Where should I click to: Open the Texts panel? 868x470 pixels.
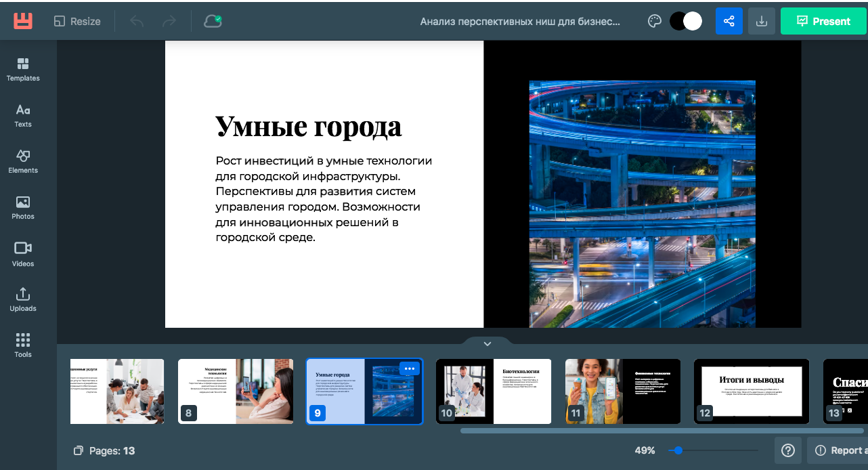coord(22,115)
